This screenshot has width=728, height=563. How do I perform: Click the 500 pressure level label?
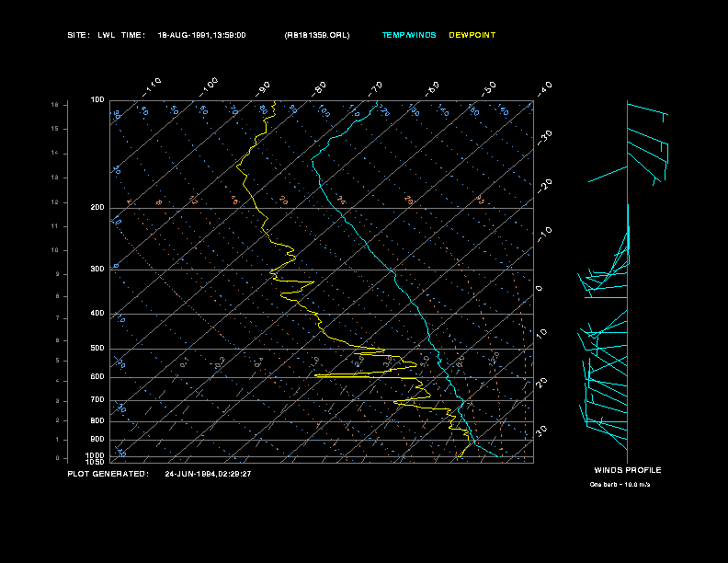coord(97,349)
